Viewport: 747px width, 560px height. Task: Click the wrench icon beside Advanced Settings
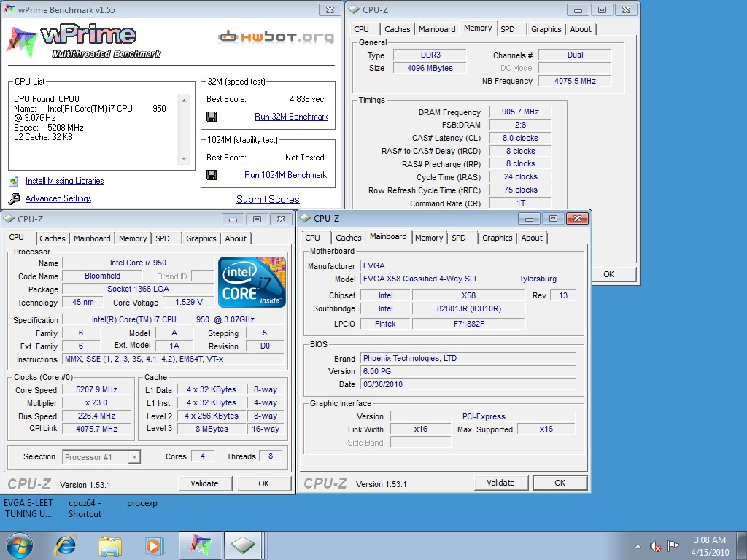[x=15, y=198]
